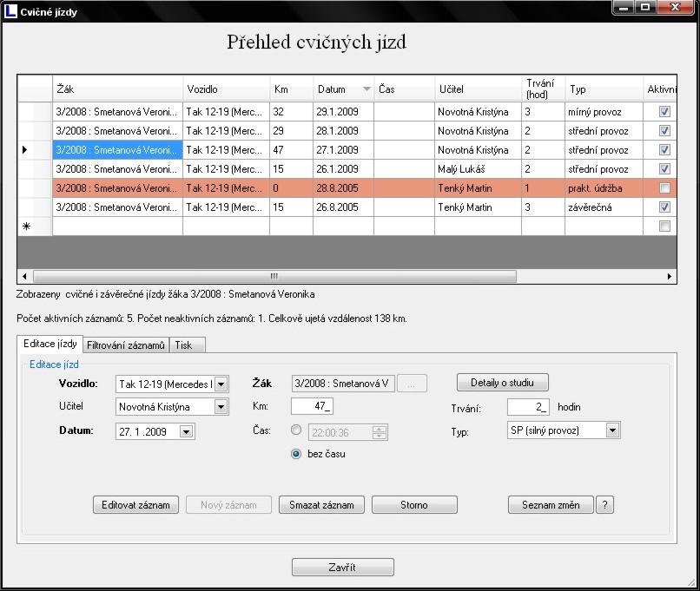Click the Km input field
700x591 pixels.
tap(313, 407)
